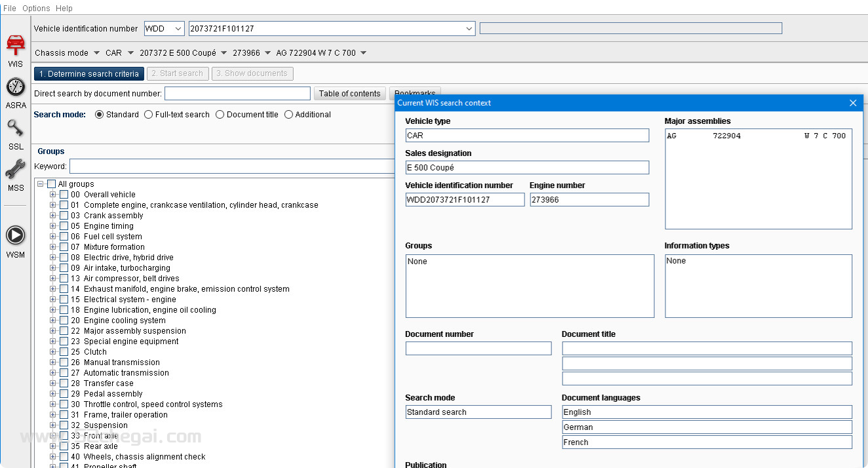This screenshot has width=868, height=468.
Task: Select the AG 722904 major assembly entry
Action: click(758, 136)
